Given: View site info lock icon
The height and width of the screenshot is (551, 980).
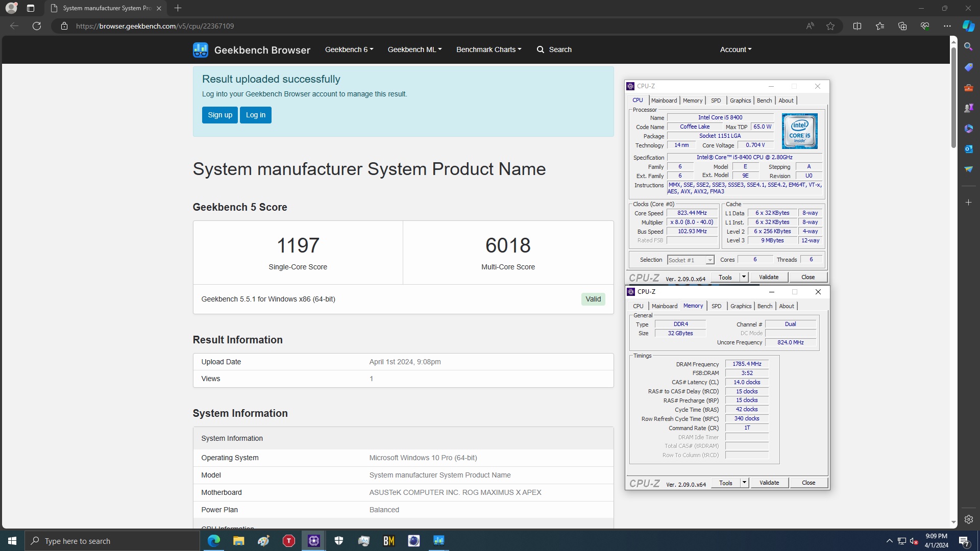Looking at the screenshot, I should click(x=64, y=26).
